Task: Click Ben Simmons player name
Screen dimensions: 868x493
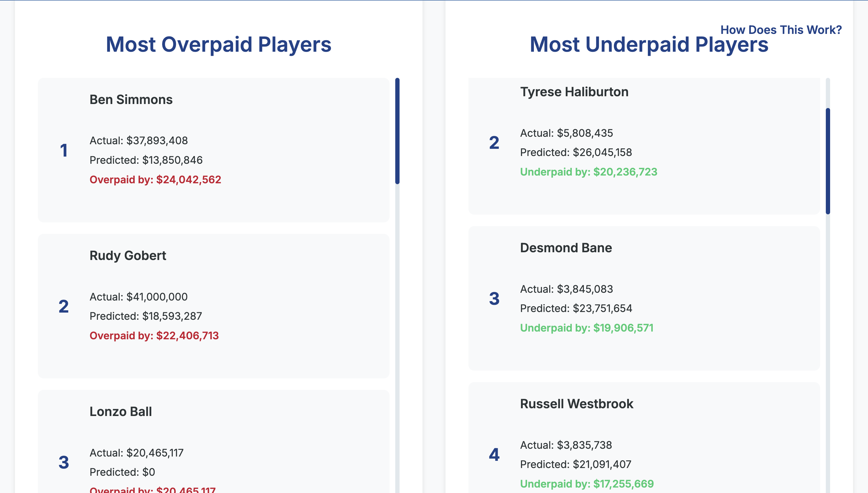Action: click(131, 99)
